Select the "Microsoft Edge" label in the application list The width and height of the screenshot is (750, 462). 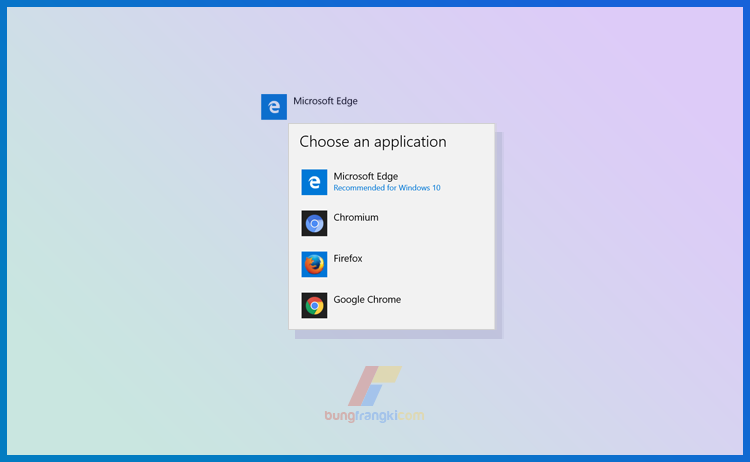click(x=365, y=176)
